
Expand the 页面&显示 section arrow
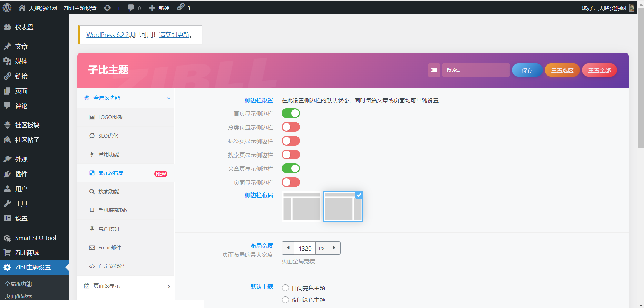[x=169, y=286]
